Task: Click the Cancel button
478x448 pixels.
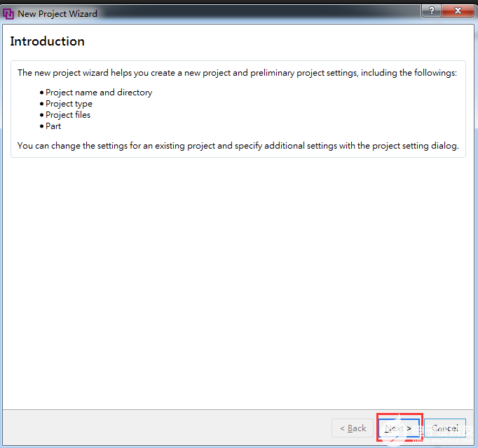Action: point(445,428)
